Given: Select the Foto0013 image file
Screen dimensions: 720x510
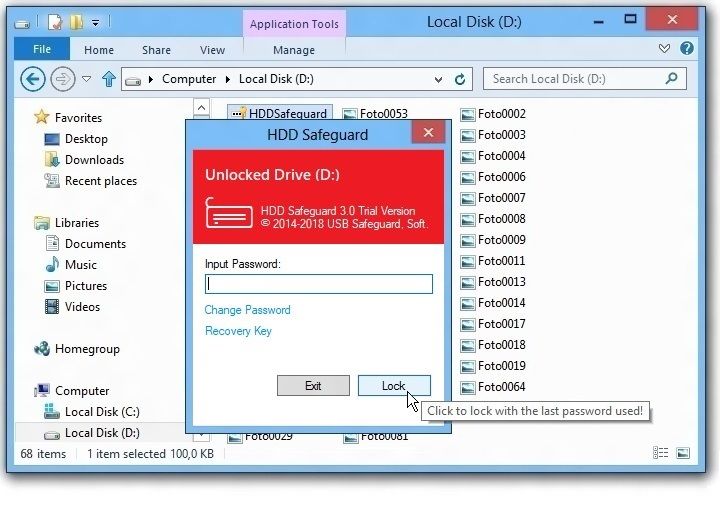Looking at the screenshot, I should [494, 282].
